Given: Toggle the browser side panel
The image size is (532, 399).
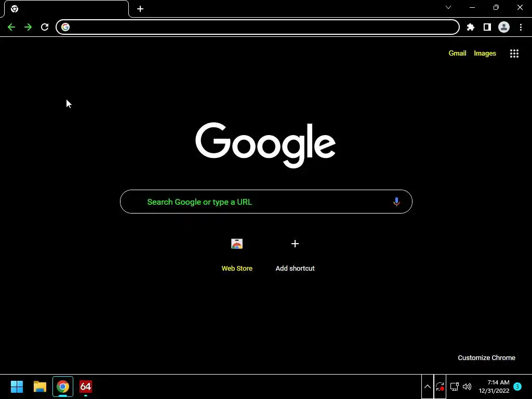Looking at the screenshot, I should point(487,27).
